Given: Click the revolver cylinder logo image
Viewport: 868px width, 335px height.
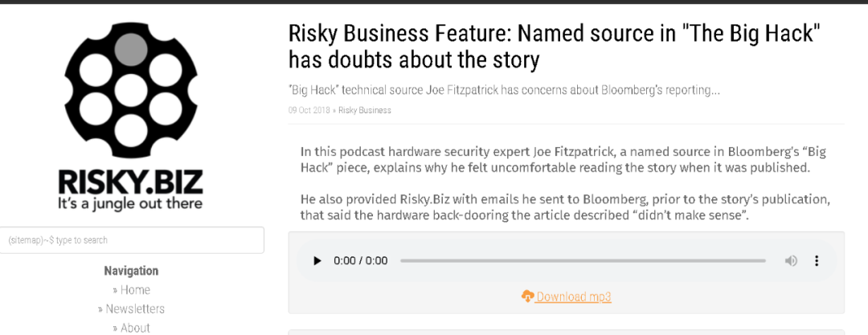Looking at the screenshot, I should click(x=131, y=90).
